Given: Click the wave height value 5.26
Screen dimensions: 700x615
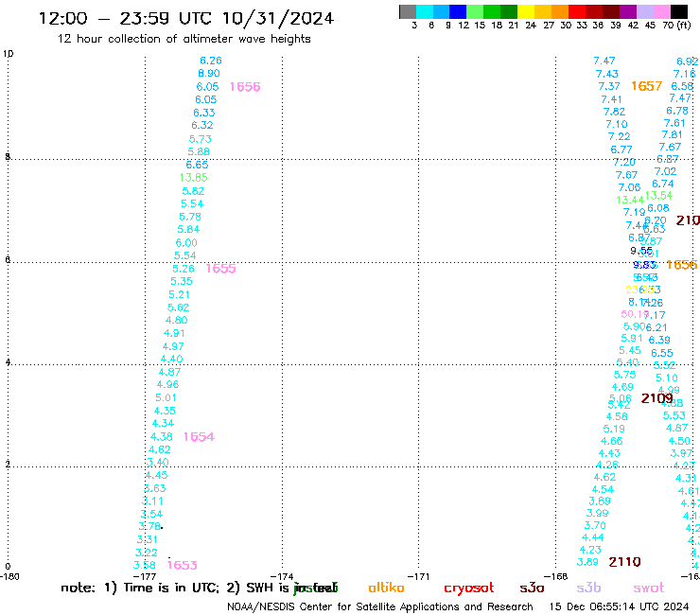Looking at the screenshot, I should point(184,269).
